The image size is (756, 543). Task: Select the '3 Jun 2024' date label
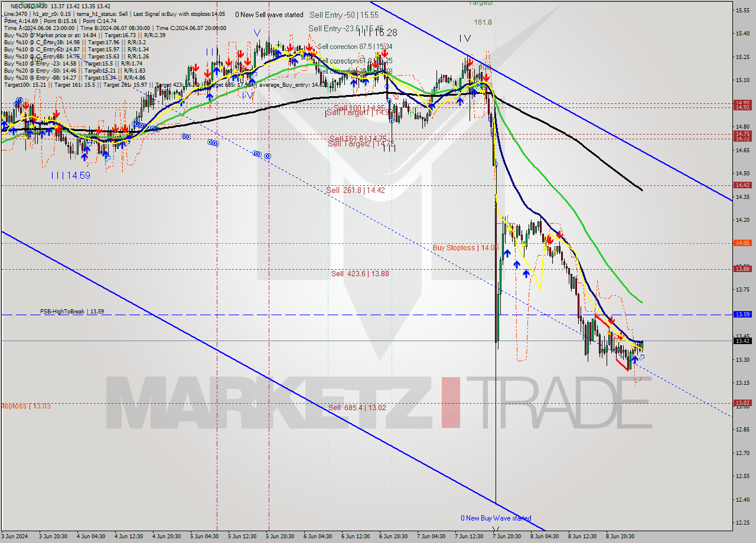pyautogui.click(x=15, y=537)
